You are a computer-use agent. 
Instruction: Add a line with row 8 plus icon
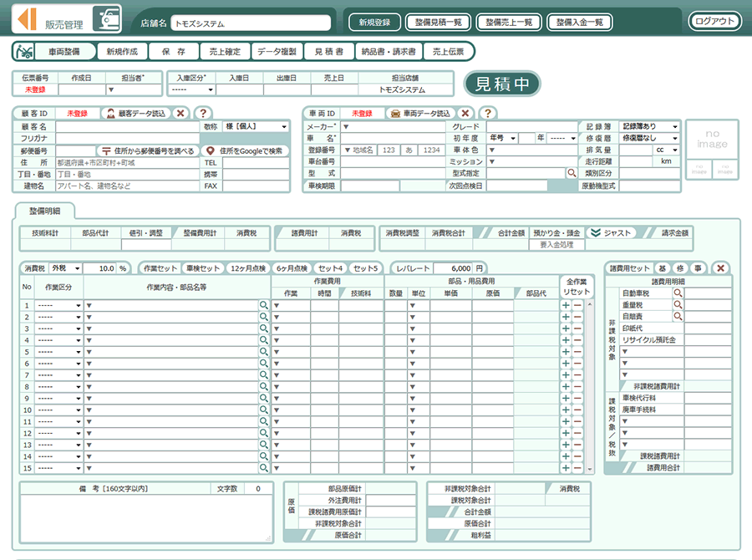(x=566, y=387)
